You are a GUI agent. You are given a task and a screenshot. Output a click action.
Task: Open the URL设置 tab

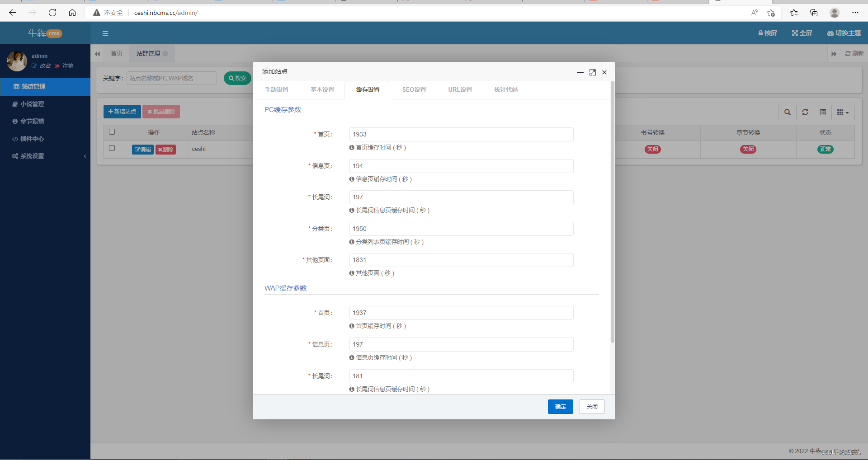[x=460, y=90]
